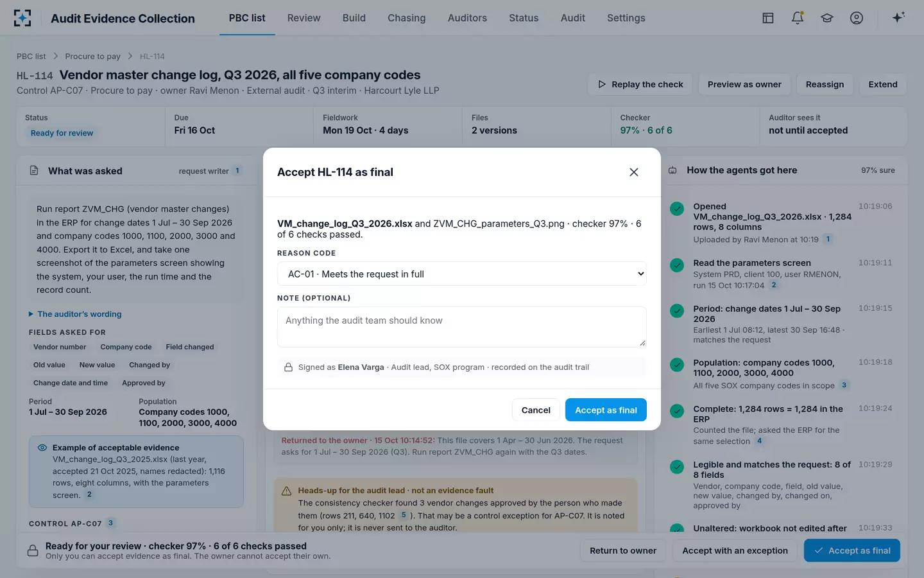Click Cancel in the Accept dialog
The width and height of the screenshot is (924, 578).
pos(536,410)
